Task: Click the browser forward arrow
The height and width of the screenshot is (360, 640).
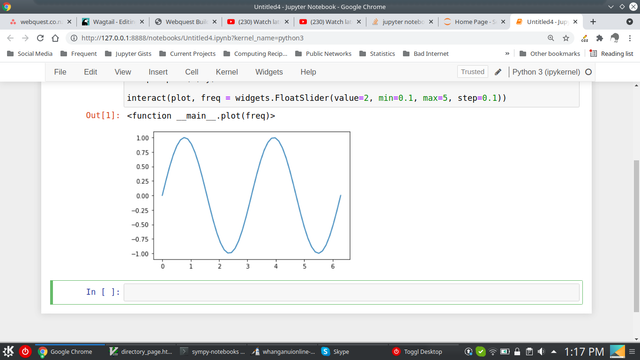Action: coord(25,38)
